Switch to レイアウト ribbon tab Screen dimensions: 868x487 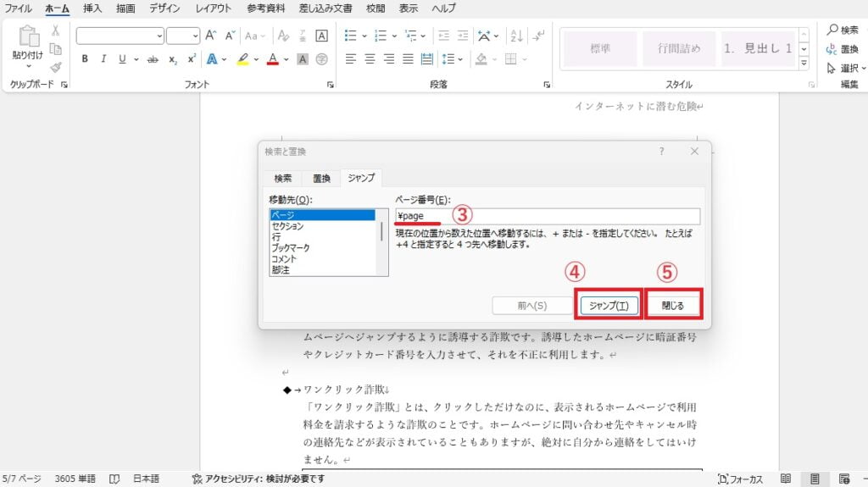click(213, 8)
